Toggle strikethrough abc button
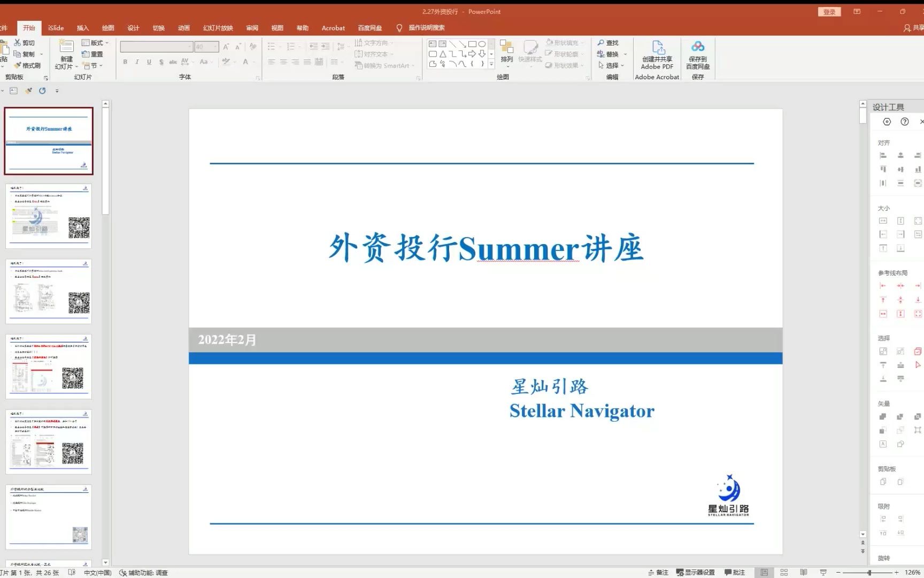 173,62
